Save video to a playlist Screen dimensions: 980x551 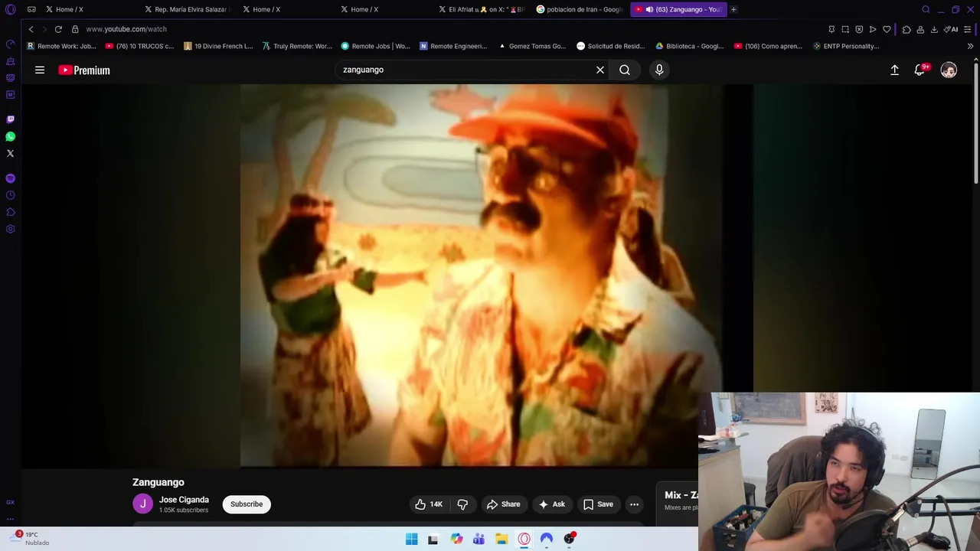(598, 504)
